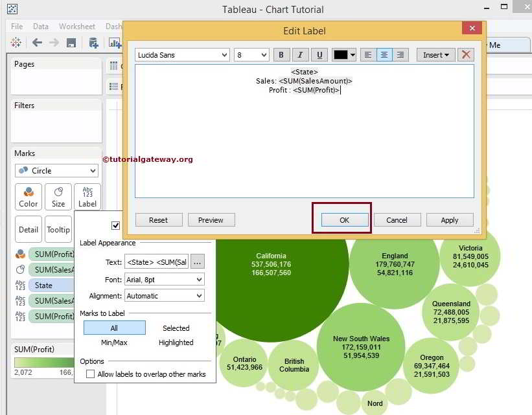
Task: Toggle Underline formatting in Edit Label
Action: click(319, 55)
